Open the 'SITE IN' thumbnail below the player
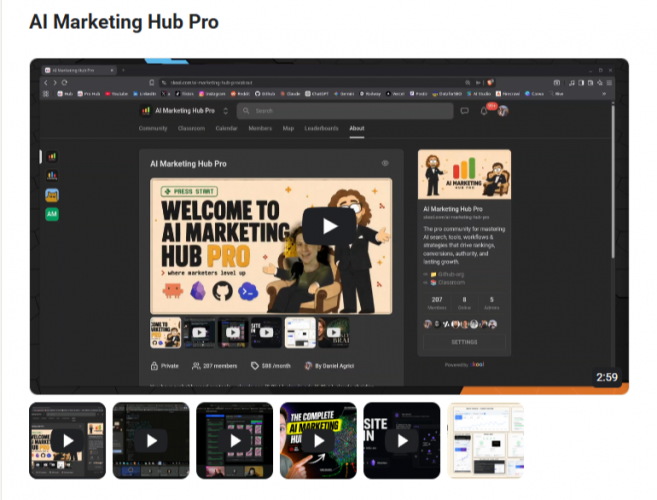Viewport: 657px width, 500px height. pyautogui.click(x=402, y=440)
